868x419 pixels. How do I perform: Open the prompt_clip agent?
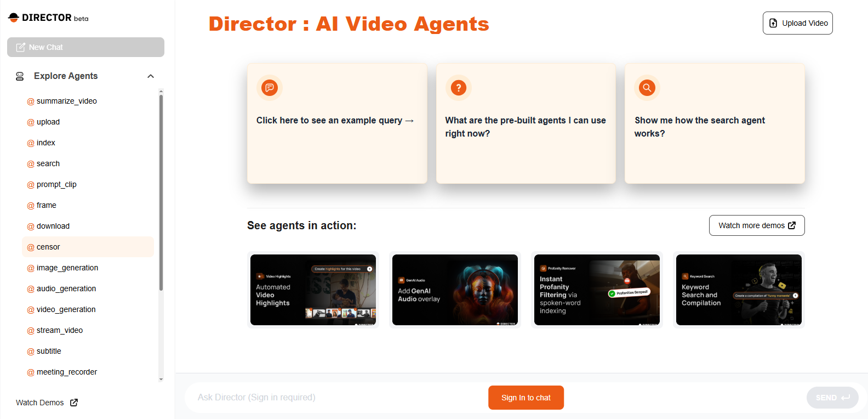point(88,184)
